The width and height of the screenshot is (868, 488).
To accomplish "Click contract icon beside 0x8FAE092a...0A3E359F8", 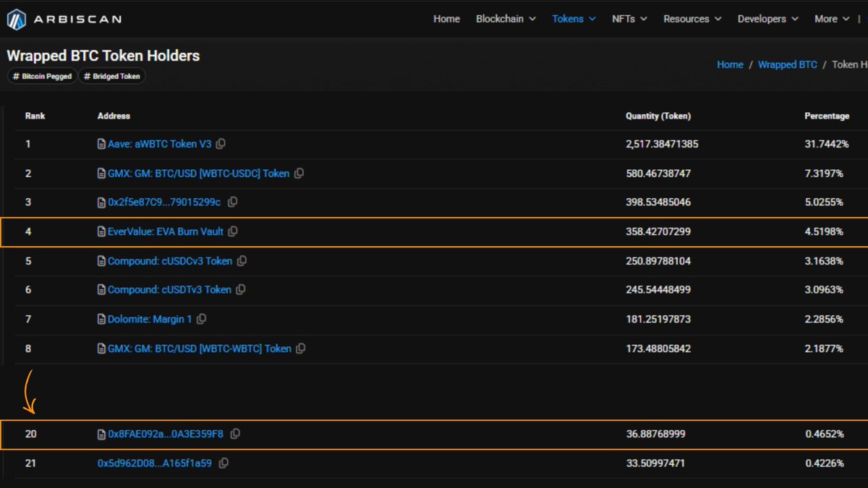I will pos(102,434).
